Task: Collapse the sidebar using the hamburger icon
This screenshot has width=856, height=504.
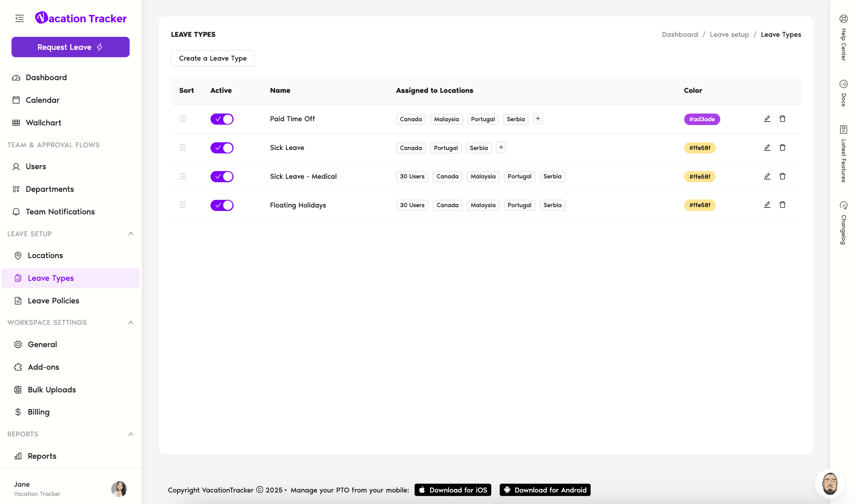Action: point(19,18)
